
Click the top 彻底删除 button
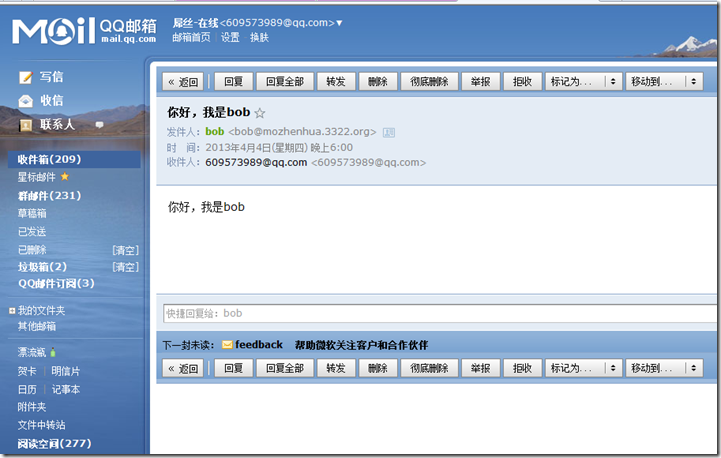pos(429,81)
